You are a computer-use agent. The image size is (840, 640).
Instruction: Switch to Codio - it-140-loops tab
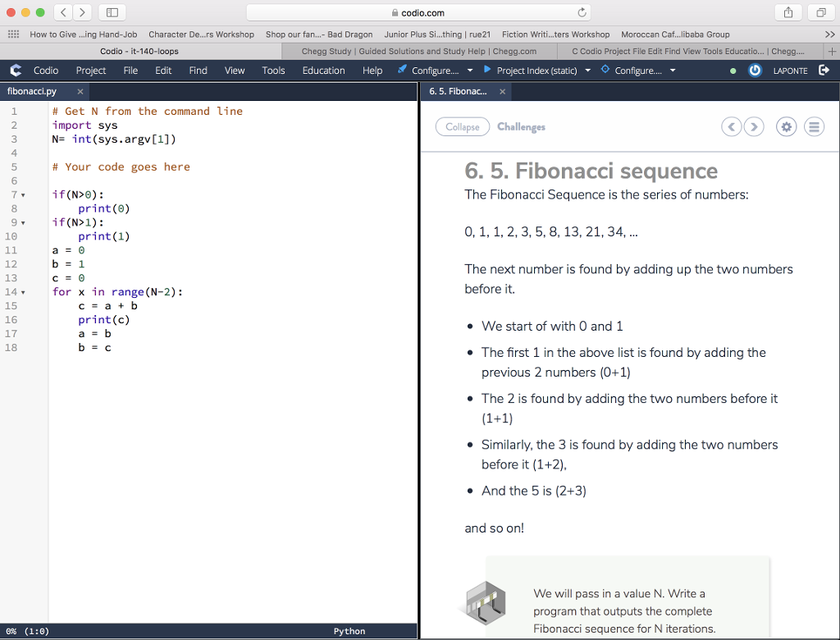[x=139, y=52]
